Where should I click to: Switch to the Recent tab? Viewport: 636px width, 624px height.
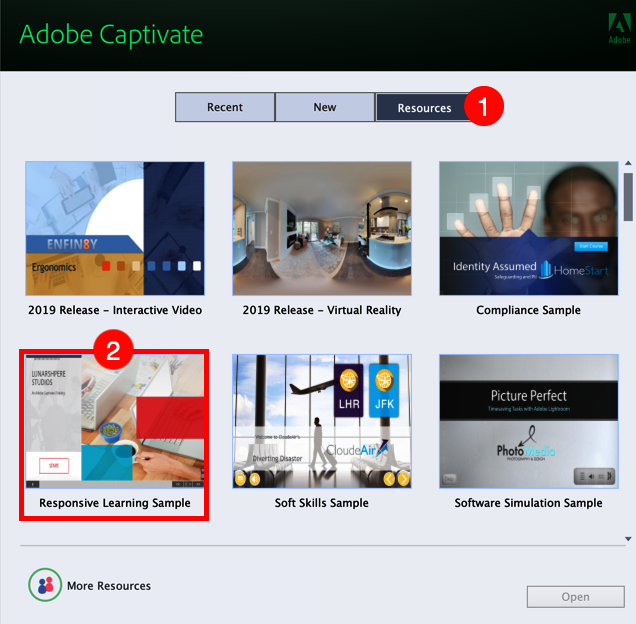click(x=225, y=107)
